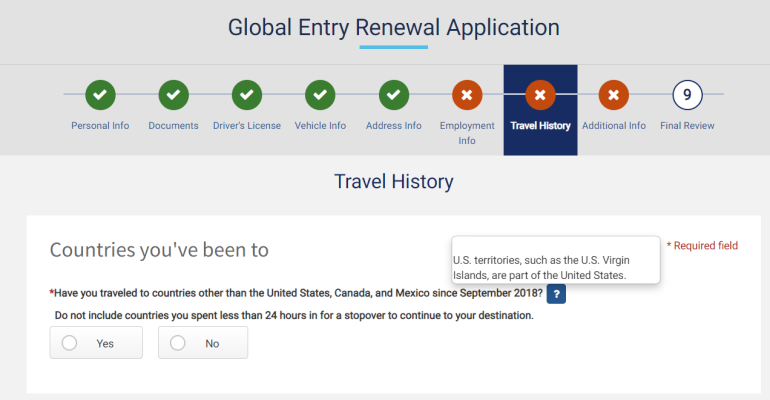Image resolution: width=770 pixels, height=400 pixels.
Task: Go to the Personal Info step label
Action: tap(100, 126)
